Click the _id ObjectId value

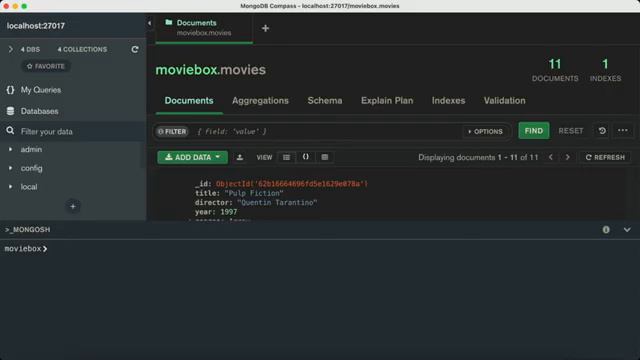pos(292,184)
